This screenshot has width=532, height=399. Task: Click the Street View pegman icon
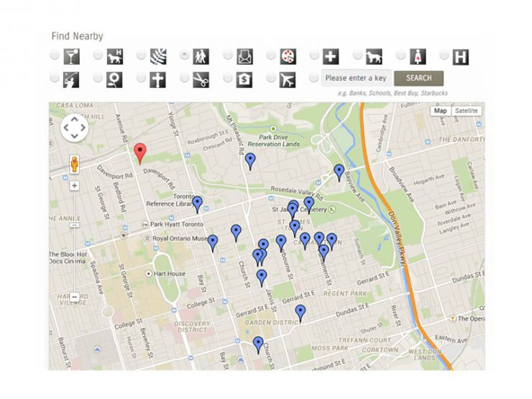pyautogui.click(x=75, y=163)
